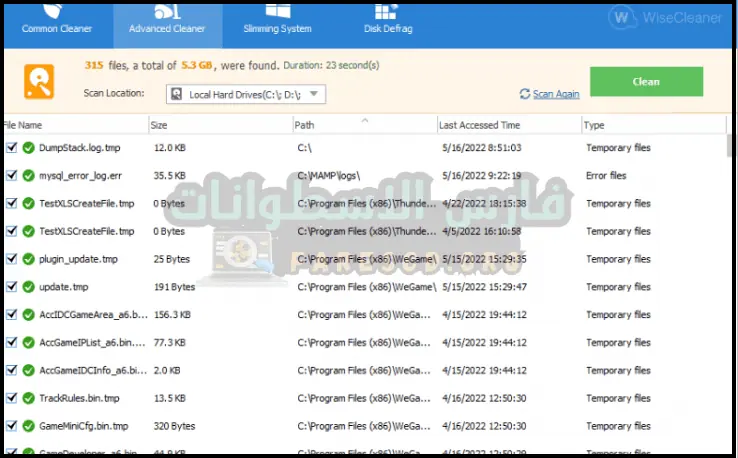This screenshot has height=458, width=738.
Task: Uncheck the update.tmp checkbox
Action: point(11,287)
